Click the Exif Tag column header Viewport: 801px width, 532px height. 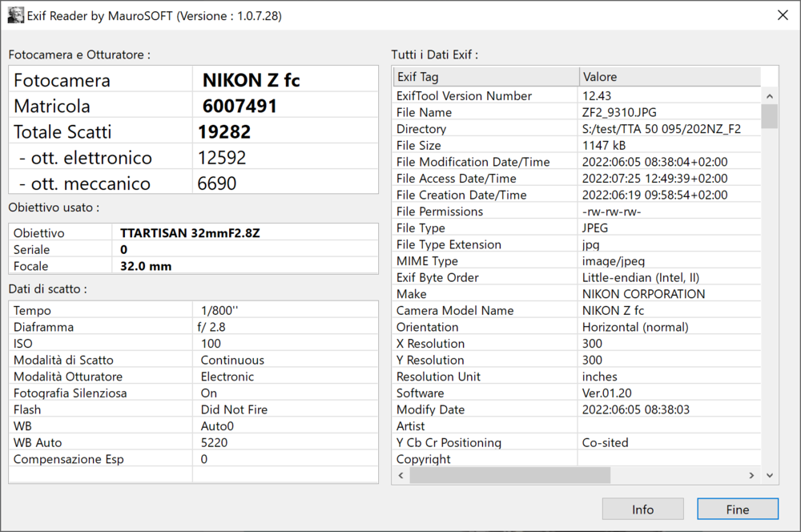tap(485, 77)
